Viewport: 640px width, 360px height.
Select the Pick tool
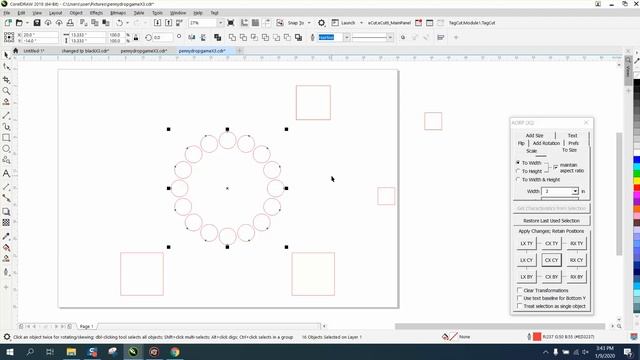click(6, 55)
